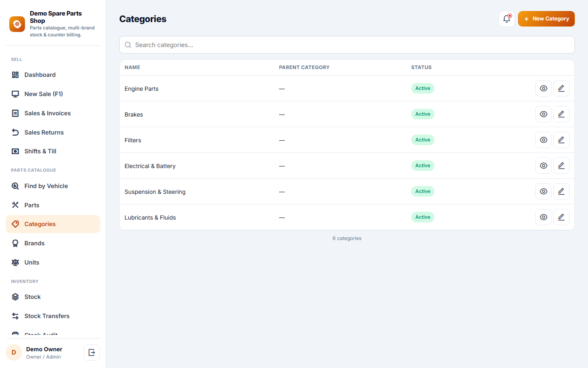Click the Active badge for Filters
588x368 pixels.
tap(423, 140)
